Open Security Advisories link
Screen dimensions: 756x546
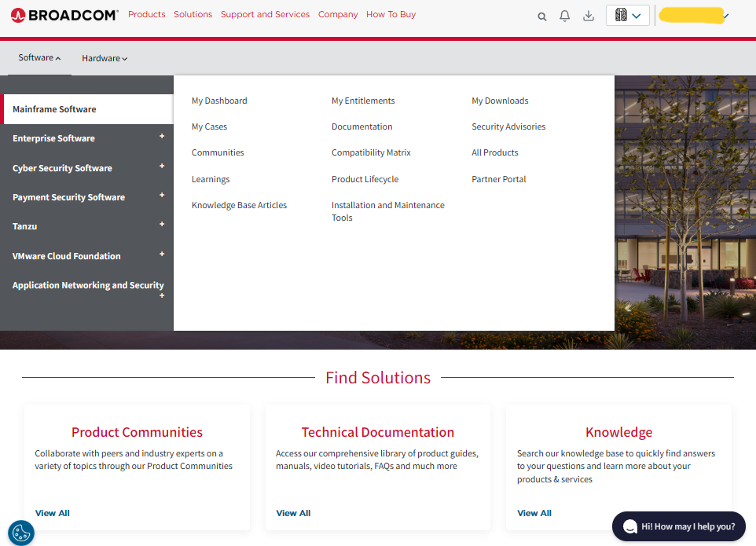pos(508,126)
